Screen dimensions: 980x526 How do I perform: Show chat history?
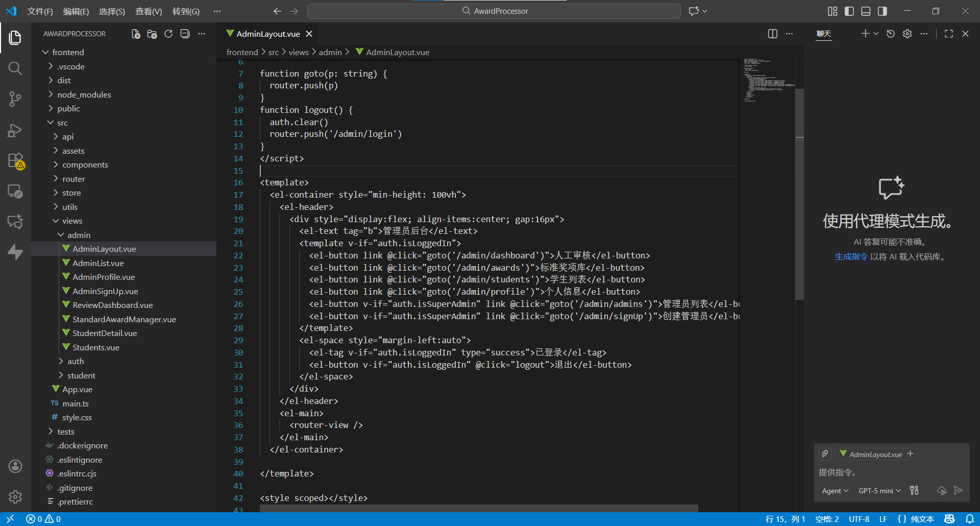[x=891, y=34]
